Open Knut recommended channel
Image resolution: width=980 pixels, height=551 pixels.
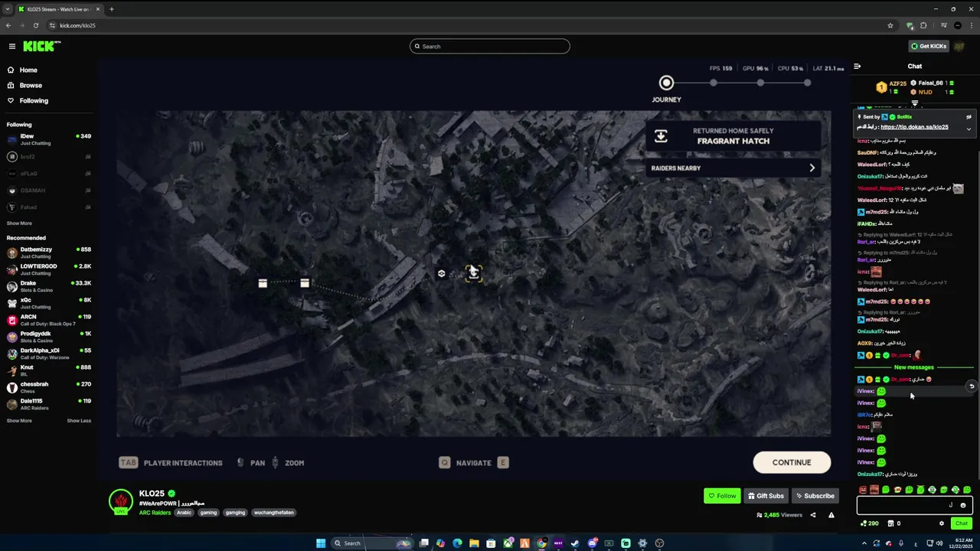click(49, 370)
